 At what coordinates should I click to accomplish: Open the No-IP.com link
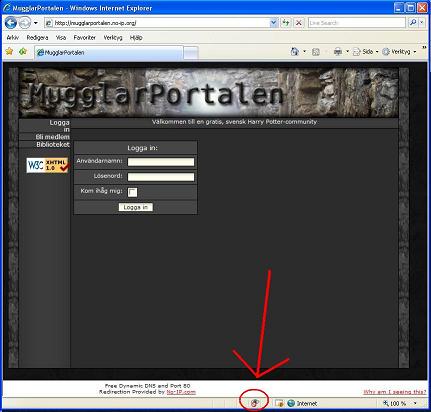pyautogui.click(x=181, y=392)
